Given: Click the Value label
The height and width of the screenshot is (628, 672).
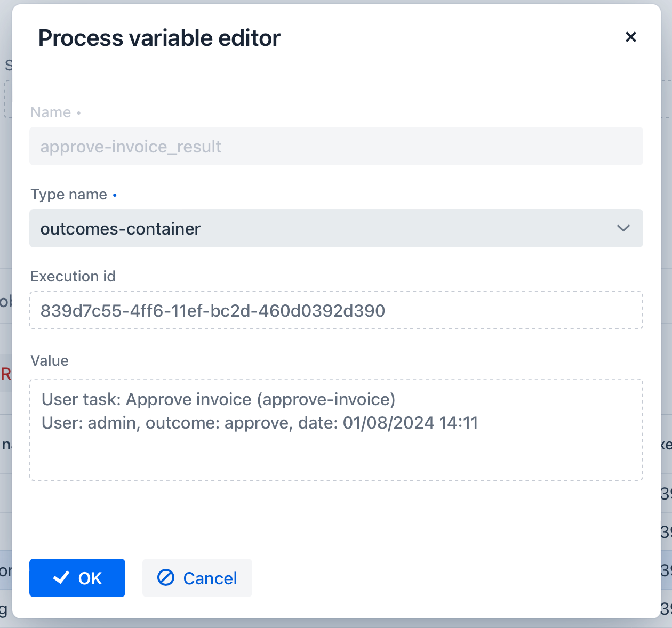Looking at the screenshot, I should [x=50, y=361].
